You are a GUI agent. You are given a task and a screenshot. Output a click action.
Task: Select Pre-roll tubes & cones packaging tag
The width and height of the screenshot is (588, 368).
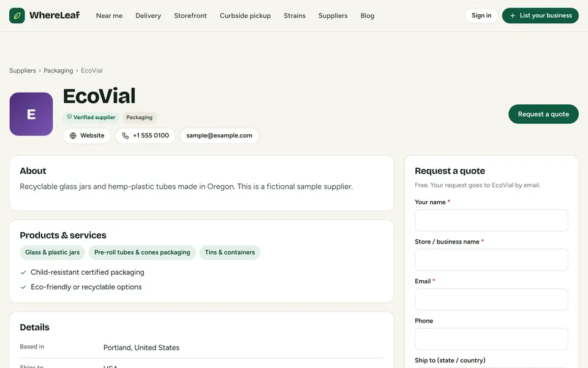(x=142, y=252)
